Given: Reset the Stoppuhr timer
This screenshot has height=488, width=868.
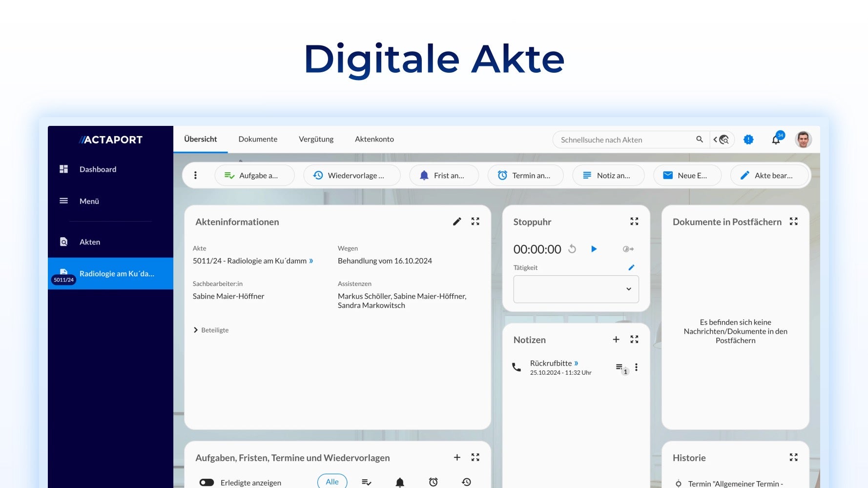Looking at the screenshot, I should 572,249.
